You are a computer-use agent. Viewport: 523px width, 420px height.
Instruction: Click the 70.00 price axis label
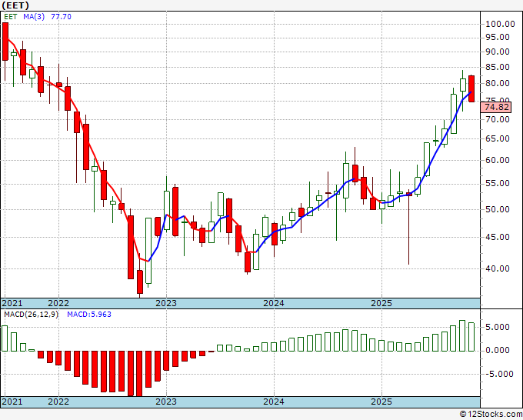coord(498,119)
